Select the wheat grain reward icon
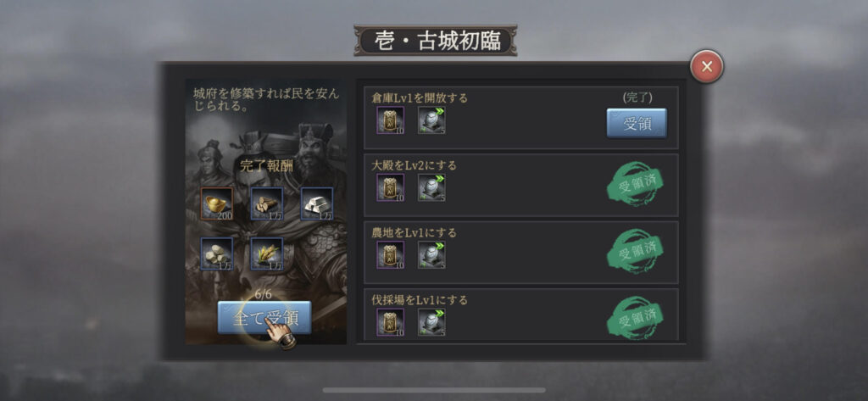Viewport: 868px width, 401px height. coord(267,253)
